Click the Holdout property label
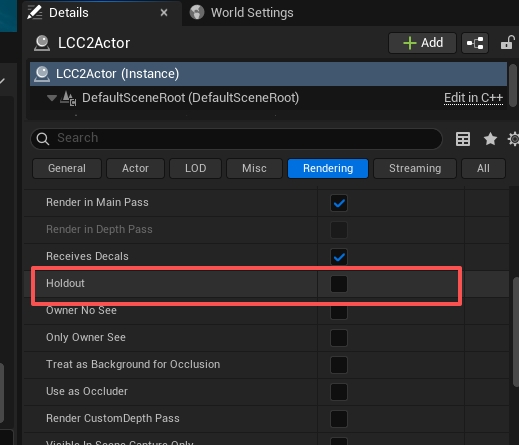This screenshot has height=445, width=519. (65, 283)
